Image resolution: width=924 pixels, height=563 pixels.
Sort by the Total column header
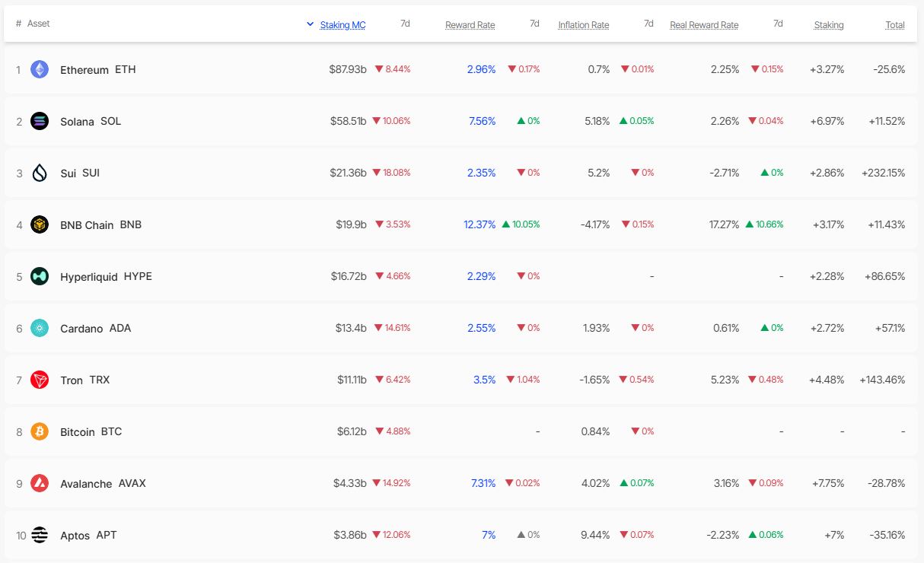click(x=895, y=25)
